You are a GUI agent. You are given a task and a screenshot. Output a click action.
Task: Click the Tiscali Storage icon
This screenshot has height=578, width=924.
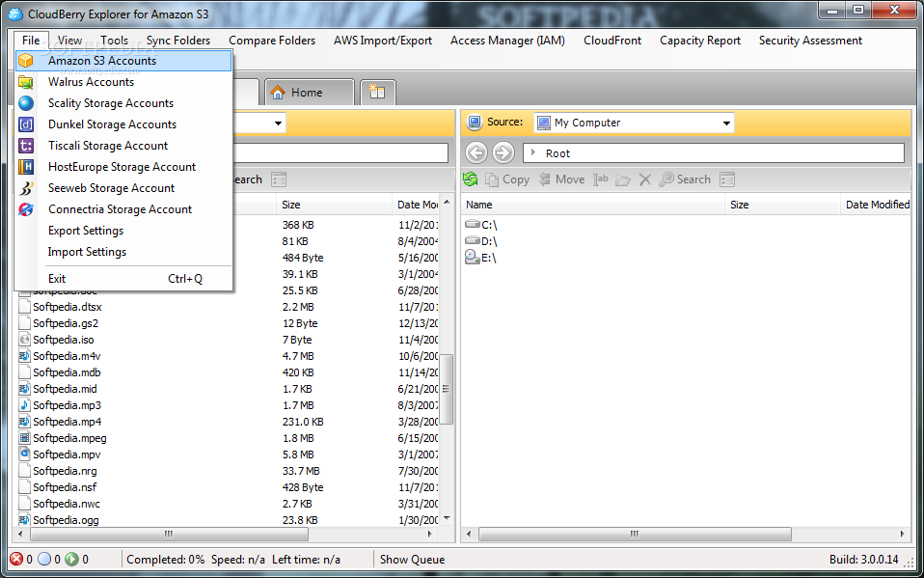pos(25,146)
